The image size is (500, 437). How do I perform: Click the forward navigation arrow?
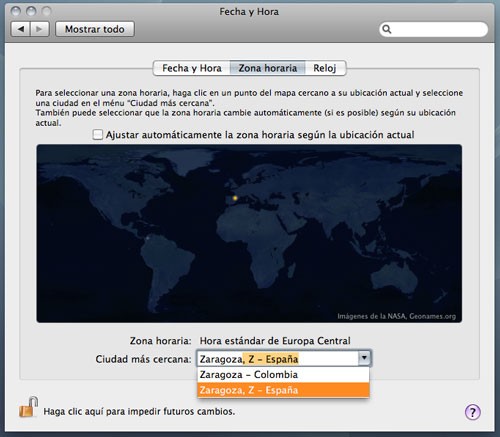pos(40,29)
